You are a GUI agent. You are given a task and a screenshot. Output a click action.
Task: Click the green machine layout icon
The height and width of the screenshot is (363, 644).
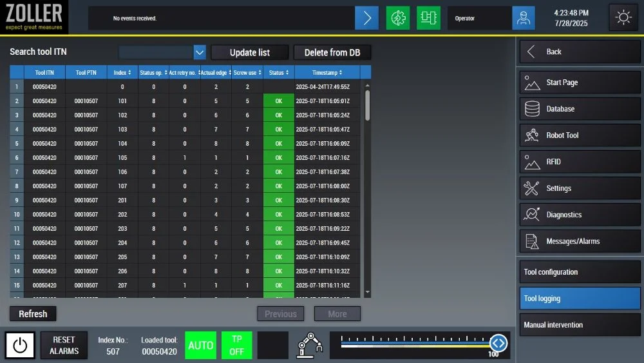click(x=428, y=18)
